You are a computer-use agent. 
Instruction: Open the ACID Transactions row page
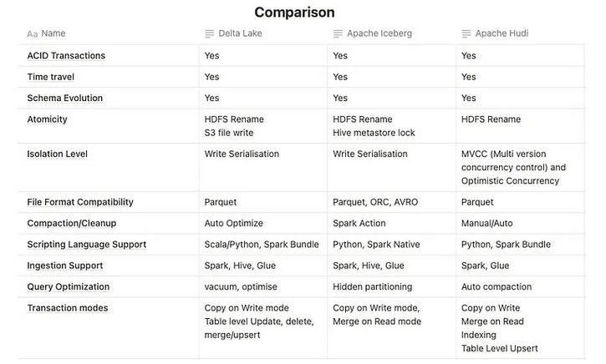pyautogui.click(x=66, y=56)
